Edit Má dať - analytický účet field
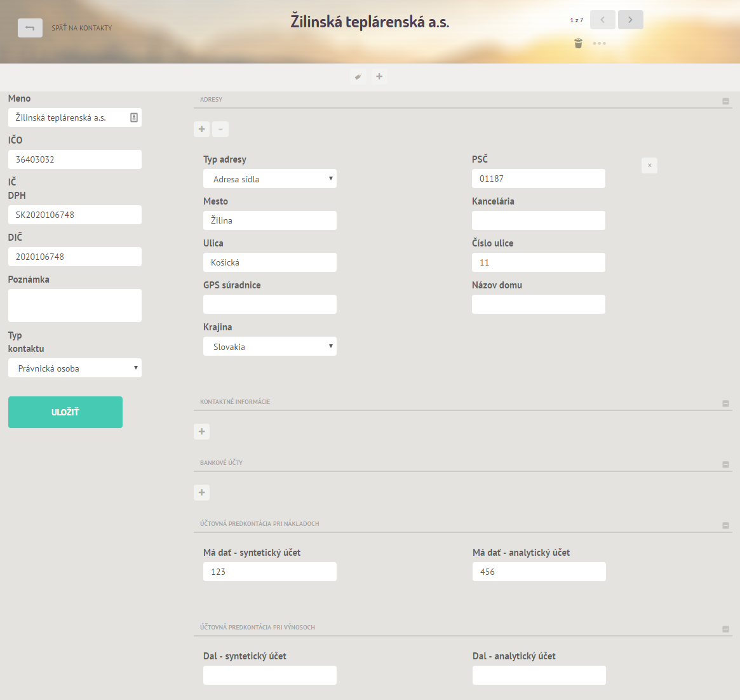The height and width of the screenshot is (700, 740). click(539, 572)
